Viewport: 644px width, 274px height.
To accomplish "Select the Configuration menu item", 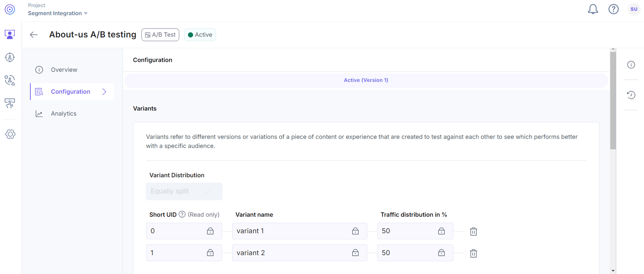I will 72,92.
